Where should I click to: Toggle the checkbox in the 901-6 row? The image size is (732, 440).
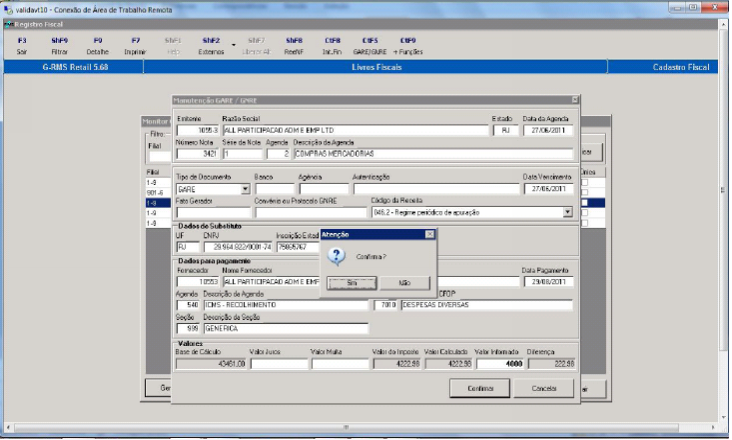tap(584, 192)
